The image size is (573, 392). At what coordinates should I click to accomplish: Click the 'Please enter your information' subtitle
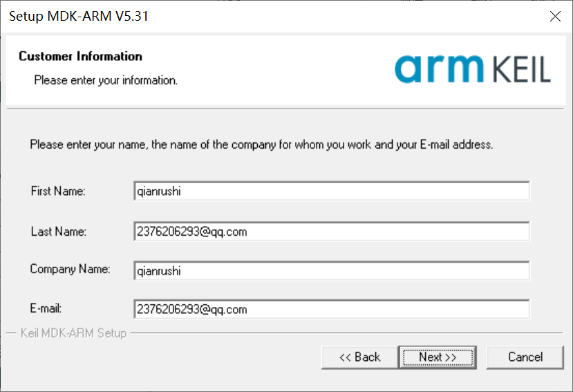pos(106,80)
